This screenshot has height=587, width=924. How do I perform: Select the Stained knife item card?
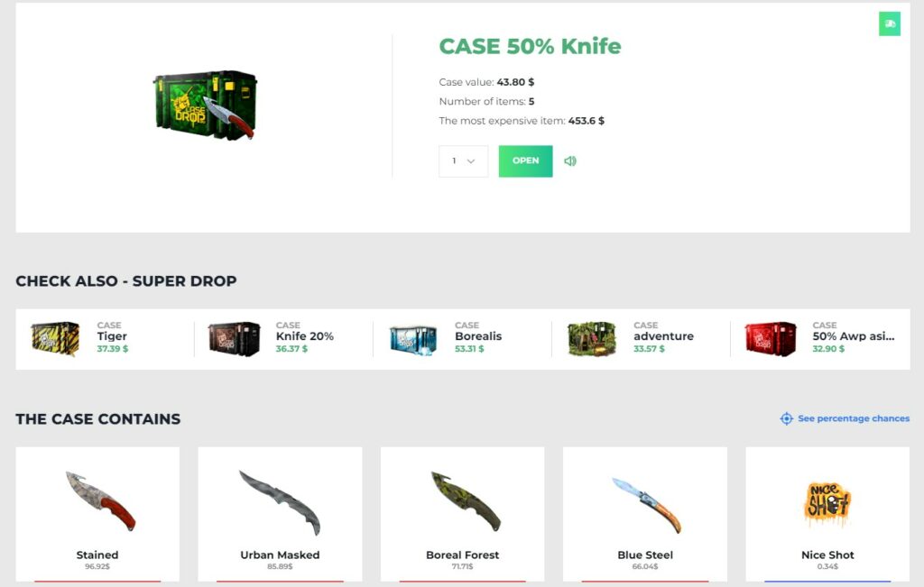coord(97,514)
